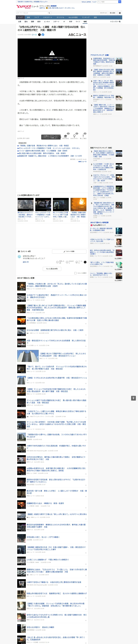
Task: Open the video player warning area
Action: coord(52,58)
